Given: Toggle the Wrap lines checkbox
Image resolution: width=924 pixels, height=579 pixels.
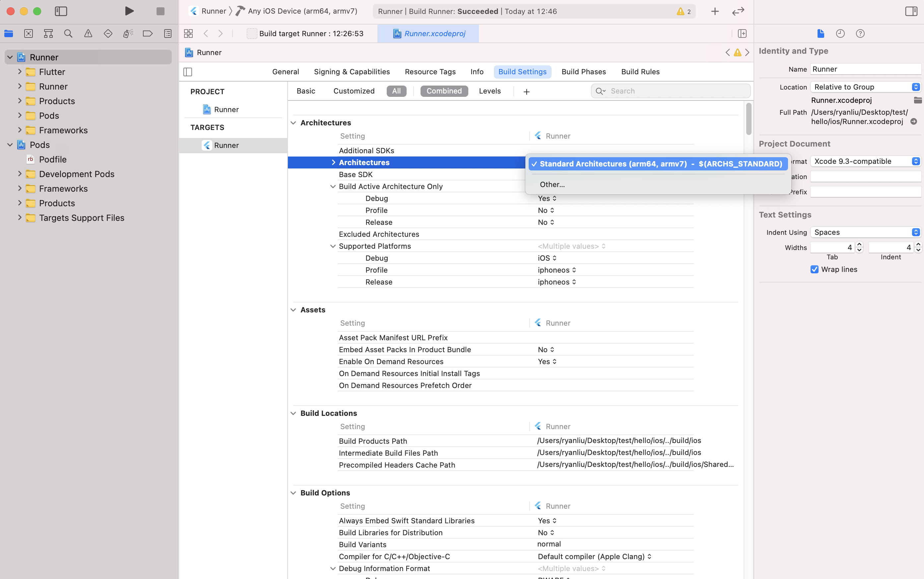Looking at the screenshot, I should 815,270.
